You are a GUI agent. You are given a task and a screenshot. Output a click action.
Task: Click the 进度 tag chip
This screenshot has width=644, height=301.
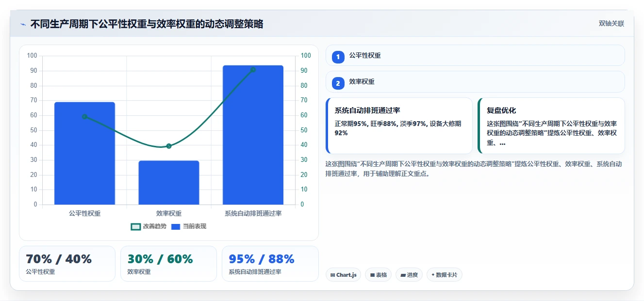409,275
